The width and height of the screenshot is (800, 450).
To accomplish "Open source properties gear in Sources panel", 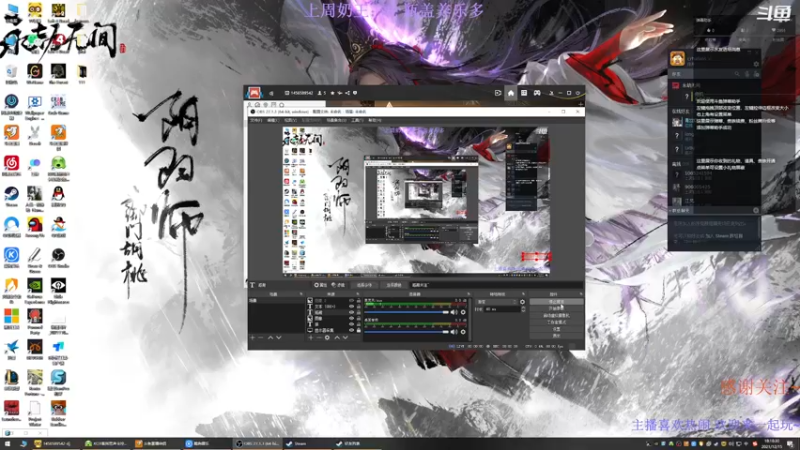I will pos(328,337).
